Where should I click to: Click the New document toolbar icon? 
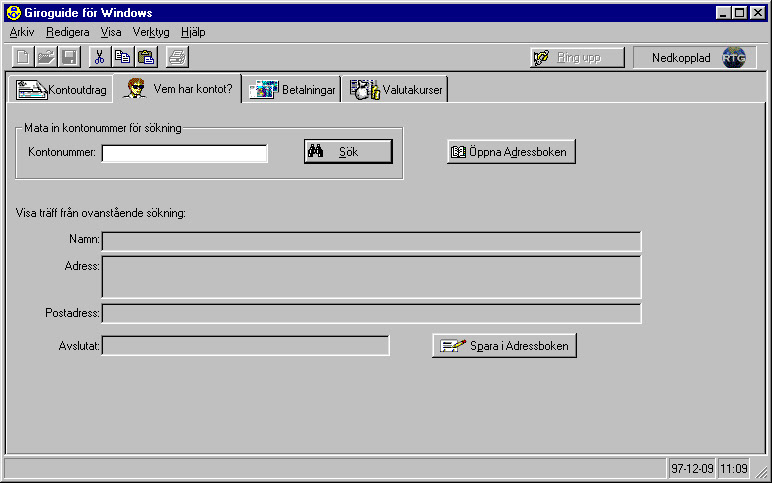pyautogui.click(x=23, y=57)
